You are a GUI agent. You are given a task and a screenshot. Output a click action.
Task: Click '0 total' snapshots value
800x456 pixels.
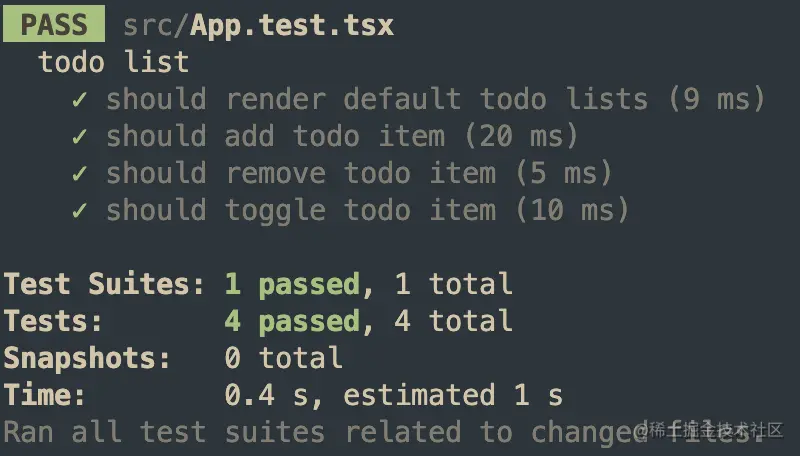click(283, 358)
